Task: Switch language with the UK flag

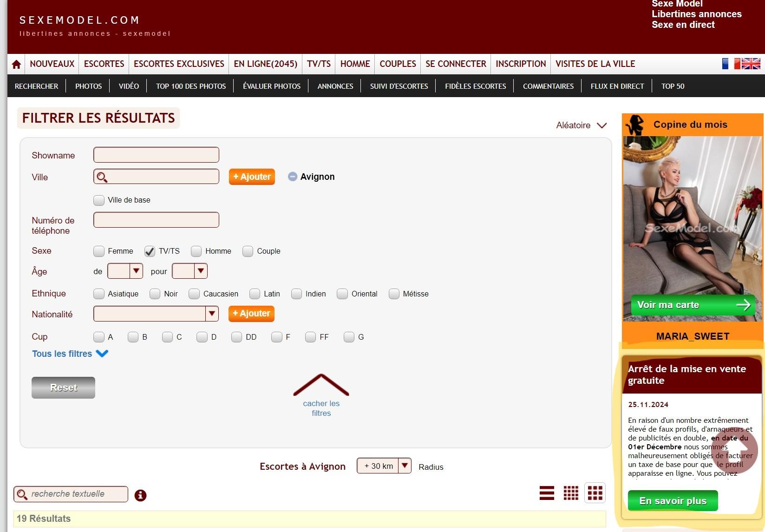Action: click(x=751, y=64)
